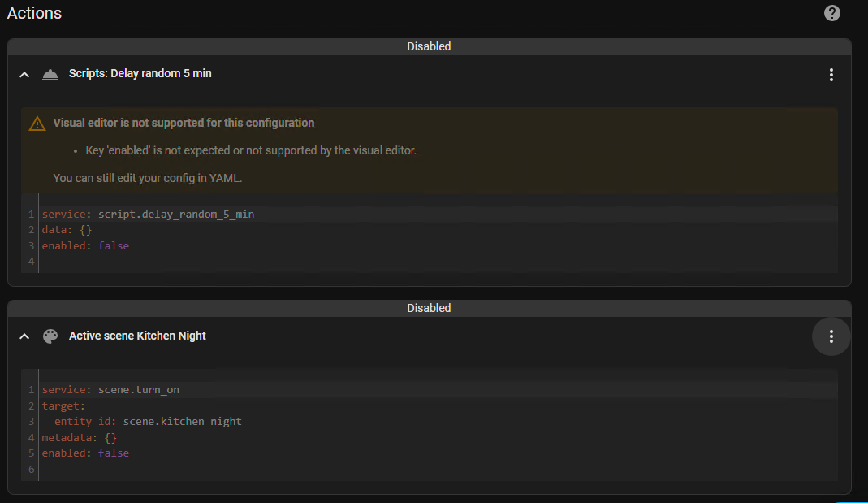This screenshot has width=868, height=503.
Task: Click the Disabled banner on the Scripts action
Action: click(x=429, y=46)
